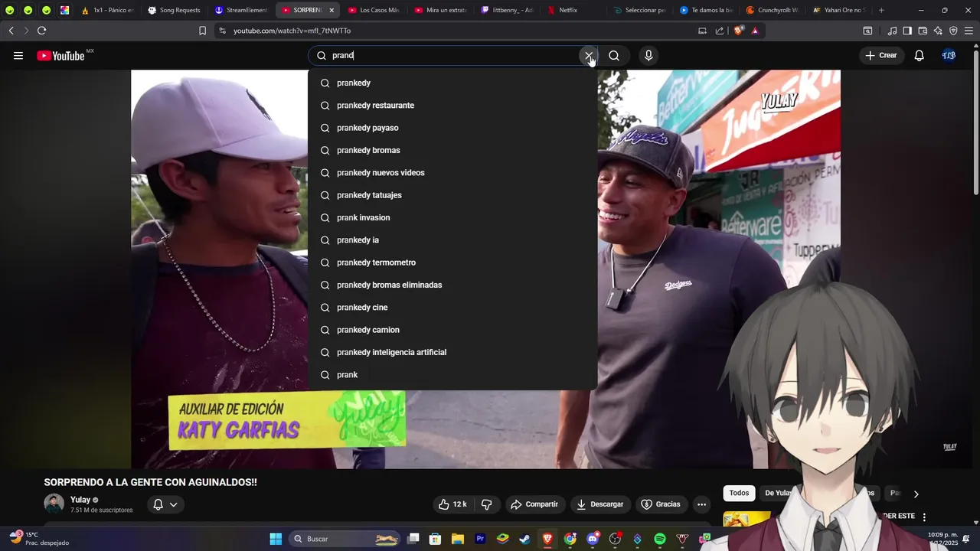
Task: Open Spotify from the taskbar
Action: [660, 539]
